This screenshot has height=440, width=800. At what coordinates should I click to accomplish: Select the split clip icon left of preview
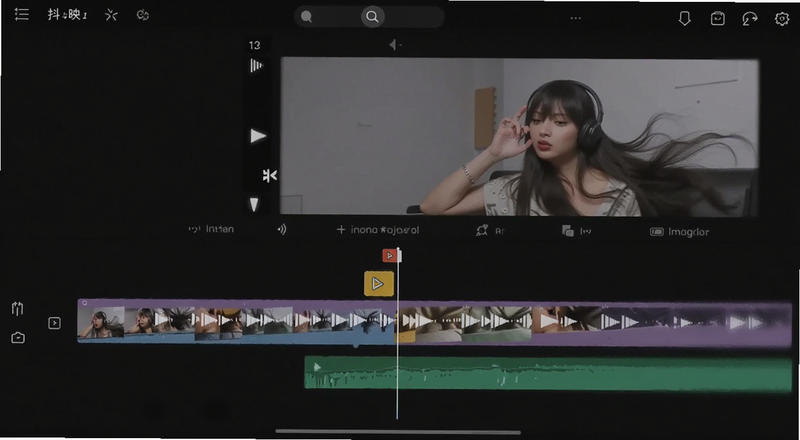click(x=269, y=176)
